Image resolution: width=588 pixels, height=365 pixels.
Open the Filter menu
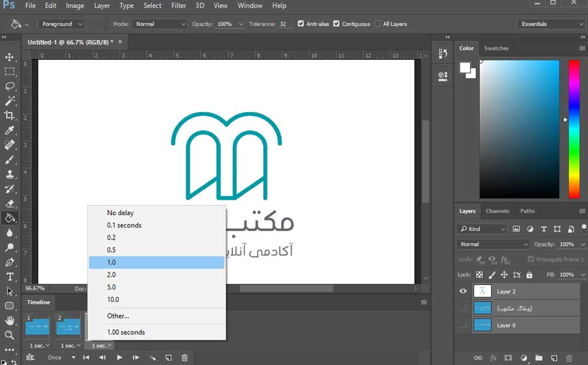tap(179, 6)
